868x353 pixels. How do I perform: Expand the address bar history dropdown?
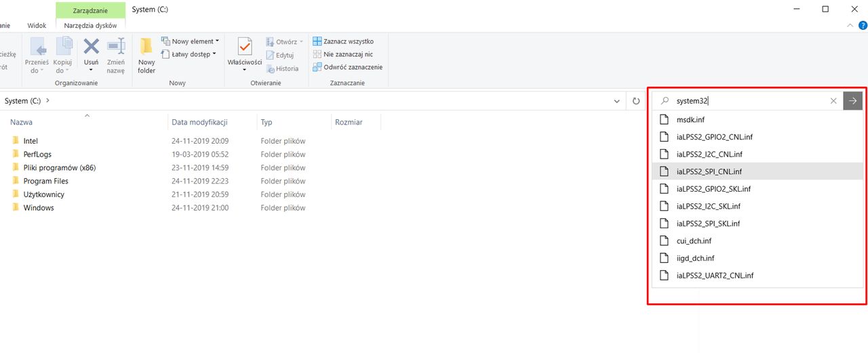click(616, 101)
